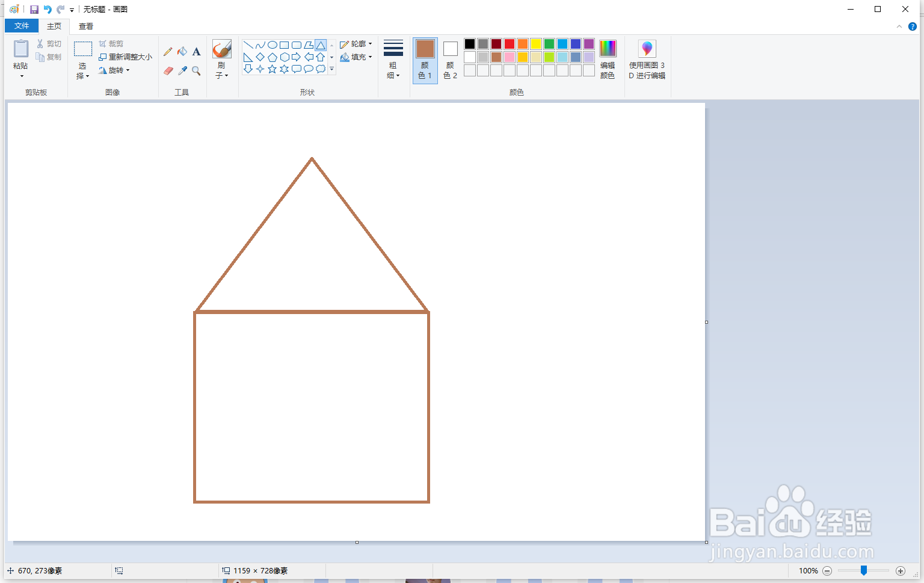This screenshot has height=583, width=924.
Task: Click the zoom out minus button
Action: click(827, 571)
